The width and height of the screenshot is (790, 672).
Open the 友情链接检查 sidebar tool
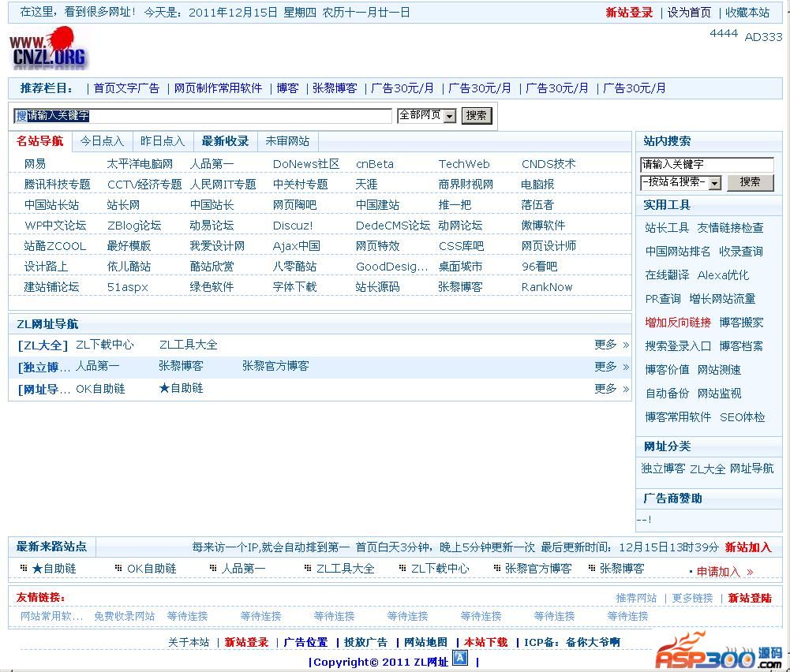tap(730, 228)
